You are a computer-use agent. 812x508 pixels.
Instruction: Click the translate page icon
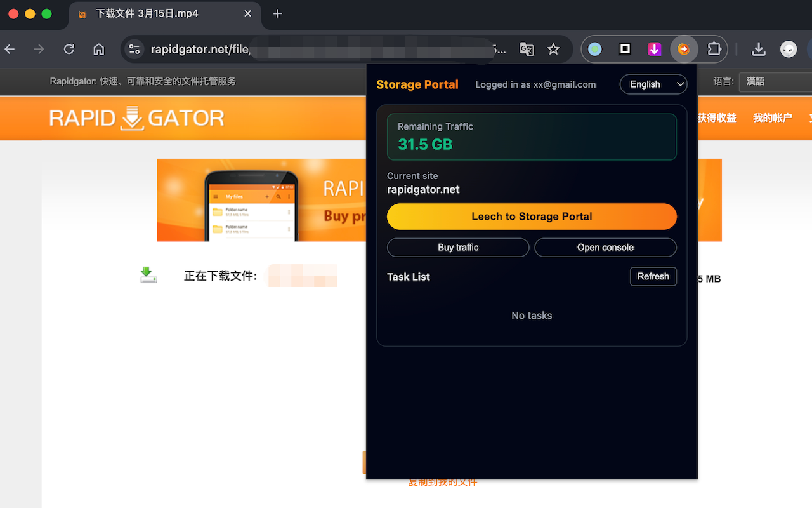(x=527, y=49)
